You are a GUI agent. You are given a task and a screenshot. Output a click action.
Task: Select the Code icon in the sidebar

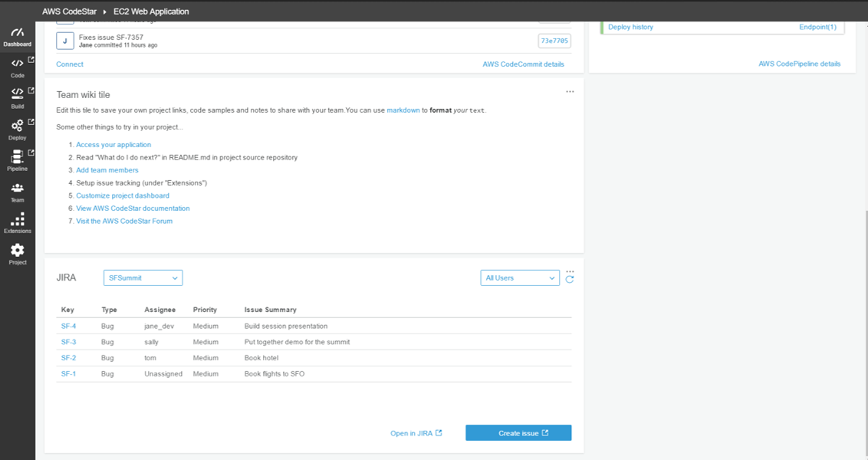tap(17, 64)
